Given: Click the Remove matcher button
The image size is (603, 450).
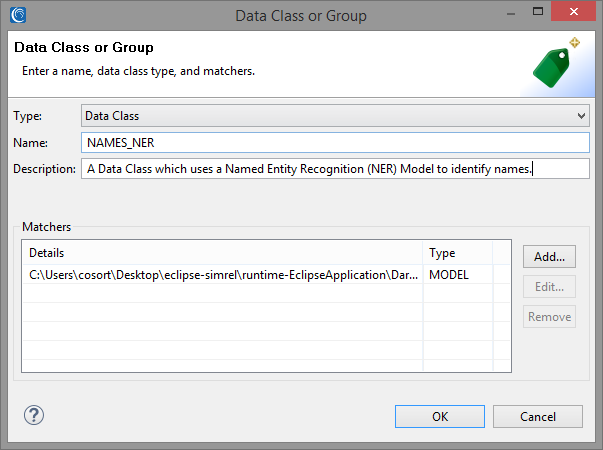Looking at the screenshot, I should pos(549,317).
